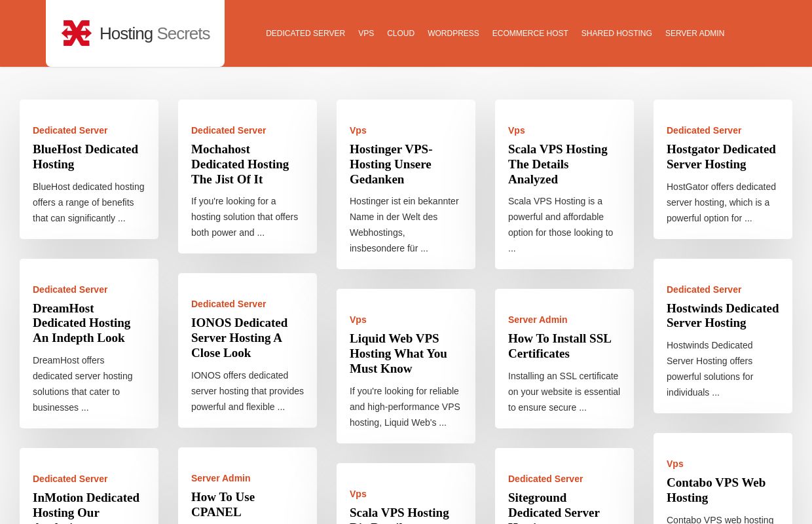Click Dedicated Server category above InMotion title
Viewport: 812px width, 524px height.
click(x=70, y=479)
